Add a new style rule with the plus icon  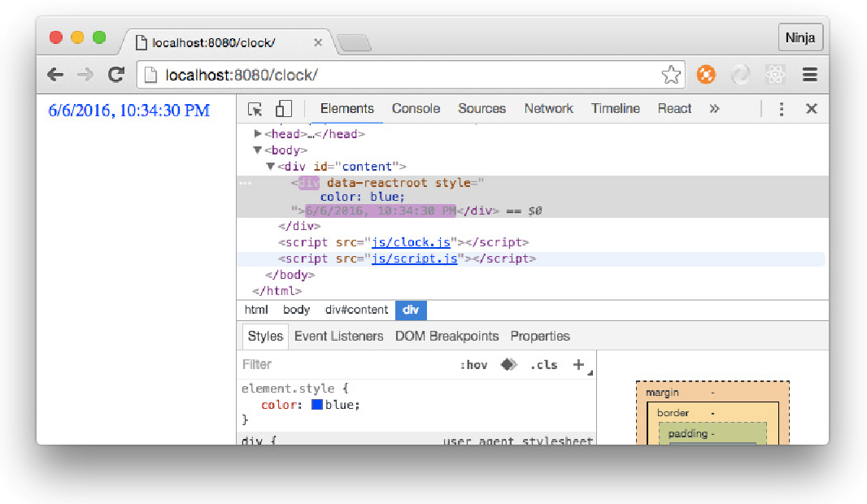point(578,364)
